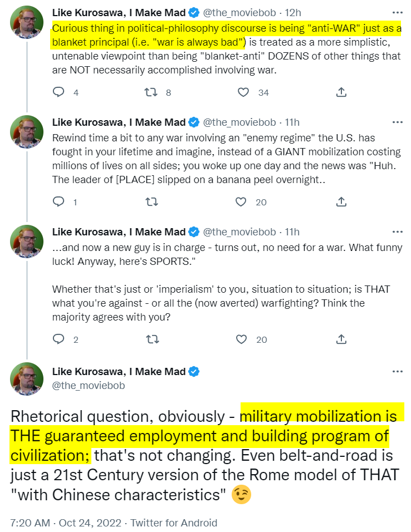Reply to the "Rewind time" tweet
The width and height of the screenshot is (411, 532).
coord(59,202)
